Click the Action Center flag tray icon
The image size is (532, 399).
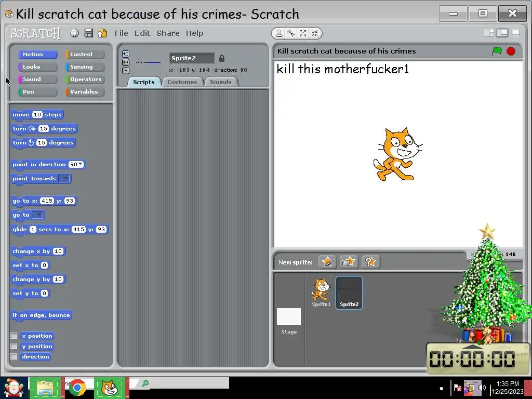pos(458,388)
